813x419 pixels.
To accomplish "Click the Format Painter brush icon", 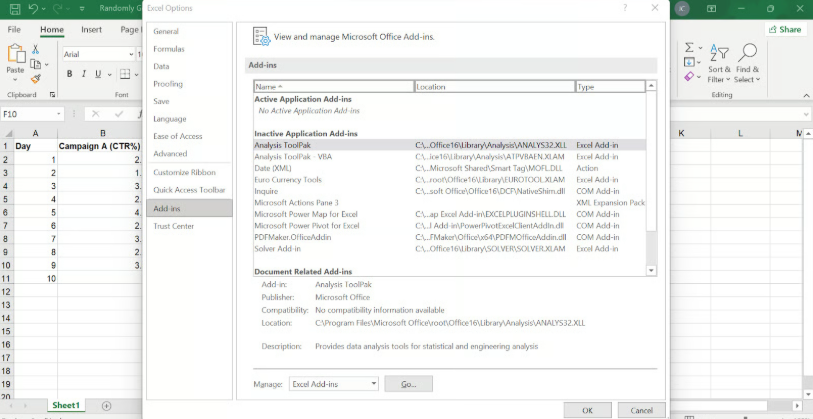I will click(x=36, y=77).
